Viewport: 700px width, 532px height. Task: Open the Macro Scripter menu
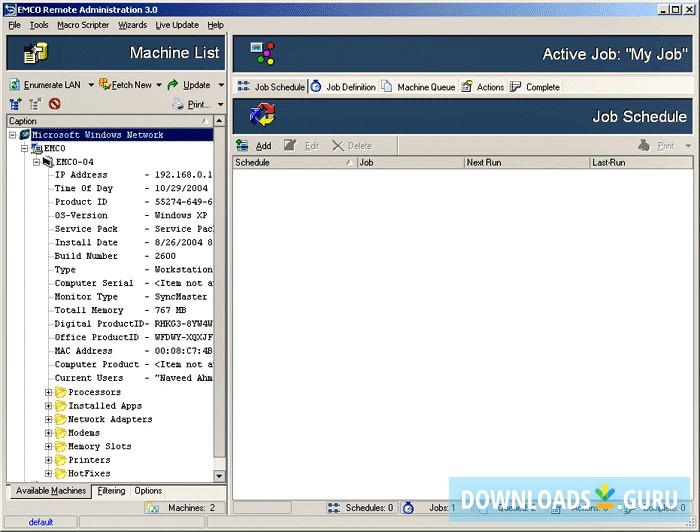[x=83, y=25]
